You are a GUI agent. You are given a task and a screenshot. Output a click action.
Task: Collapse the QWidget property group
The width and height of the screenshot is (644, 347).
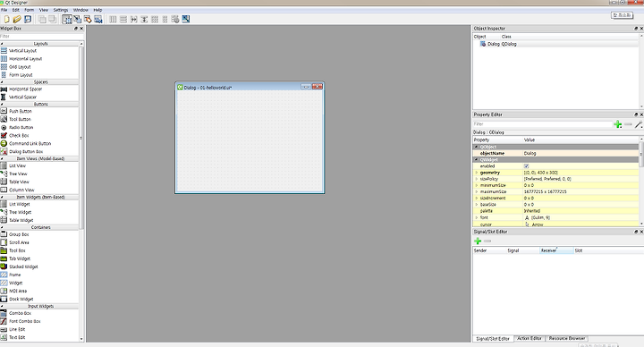click(x=477, y=160)
